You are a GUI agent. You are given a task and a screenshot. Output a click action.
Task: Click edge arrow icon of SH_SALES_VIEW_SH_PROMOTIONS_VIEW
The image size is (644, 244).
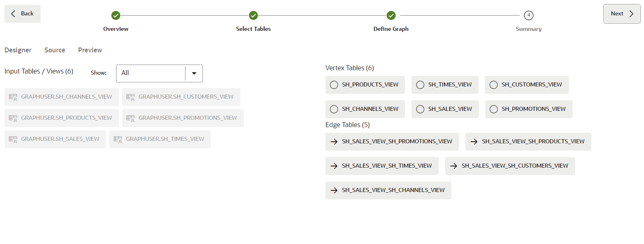coord(334,142)
